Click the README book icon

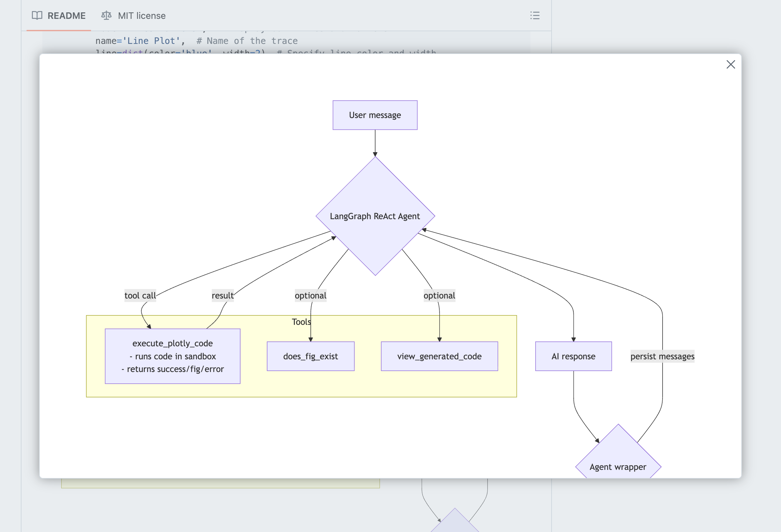tap(37, 16)
